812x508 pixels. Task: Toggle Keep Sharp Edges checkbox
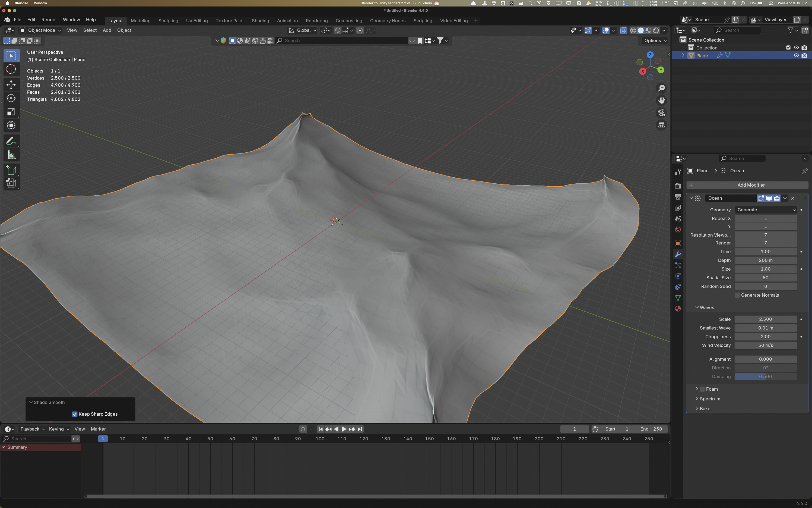(x=75, y=414)
